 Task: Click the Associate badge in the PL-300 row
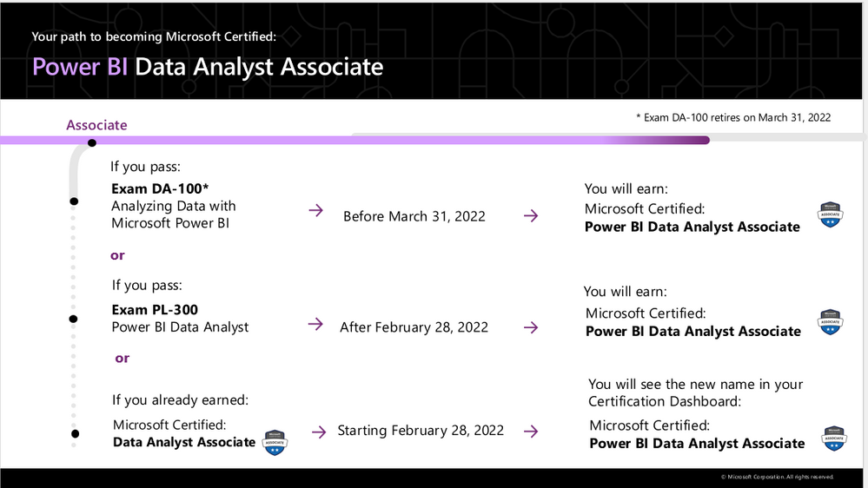tap(830, 322)
